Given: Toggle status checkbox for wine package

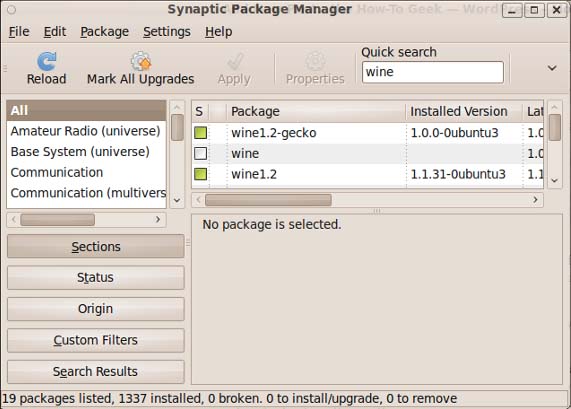Looking at the screenshot, I should pos(200,153).
